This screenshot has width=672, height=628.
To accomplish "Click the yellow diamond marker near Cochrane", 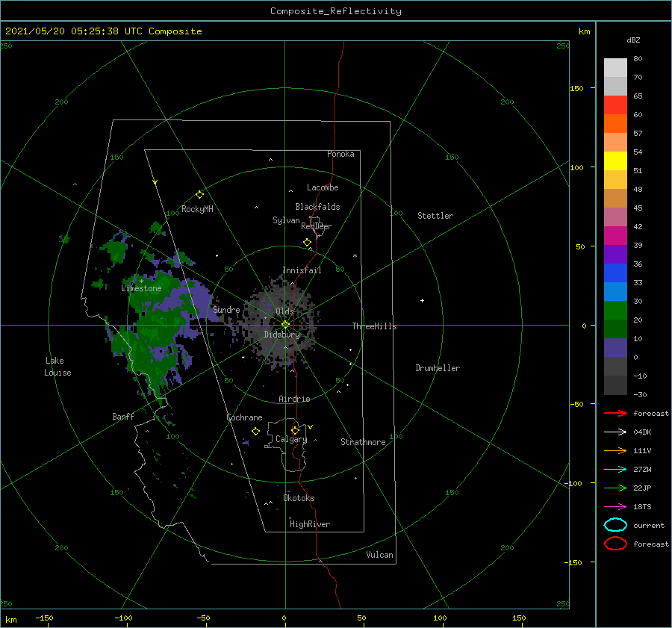I will (255, 432).
